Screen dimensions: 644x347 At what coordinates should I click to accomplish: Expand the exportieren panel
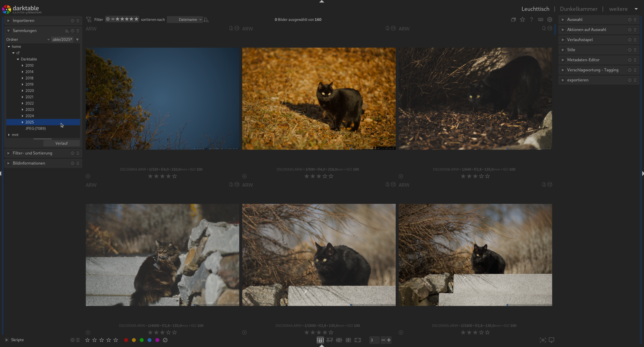point(578,80)
